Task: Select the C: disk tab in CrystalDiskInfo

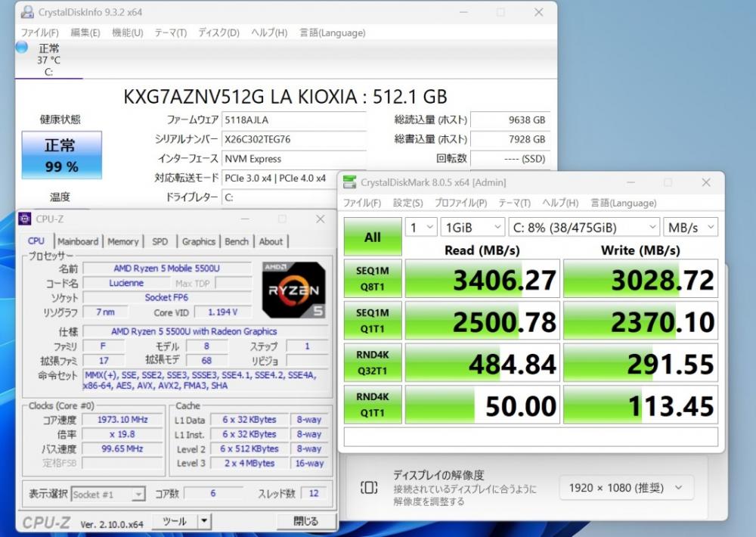Action: [x=48, y=60]
